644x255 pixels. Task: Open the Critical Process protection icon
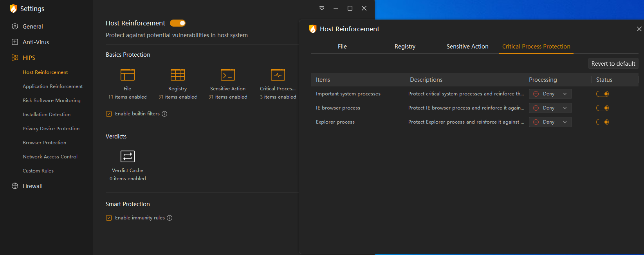coord(278,75)
